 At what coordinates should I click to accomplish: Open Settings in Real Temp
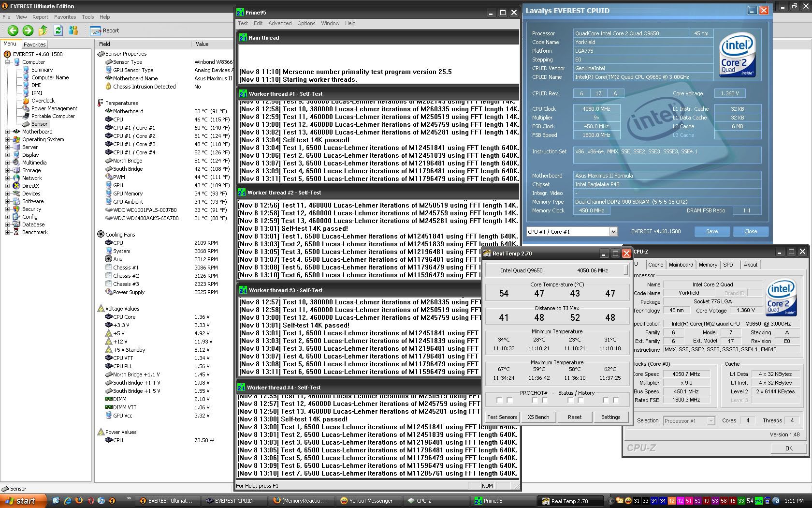point(611,417)
